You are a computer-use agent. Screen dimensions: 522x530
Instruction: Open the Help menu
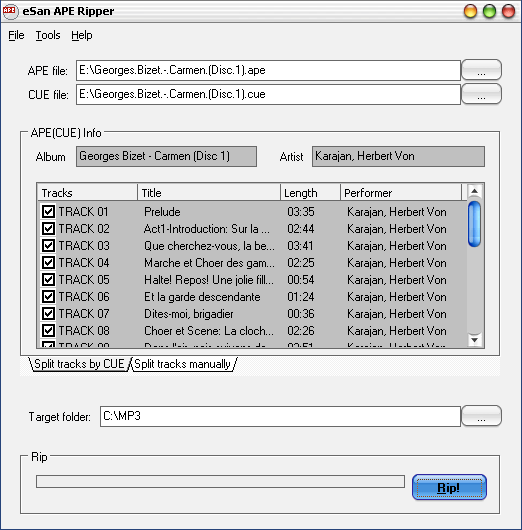click(x=81, y=35)
